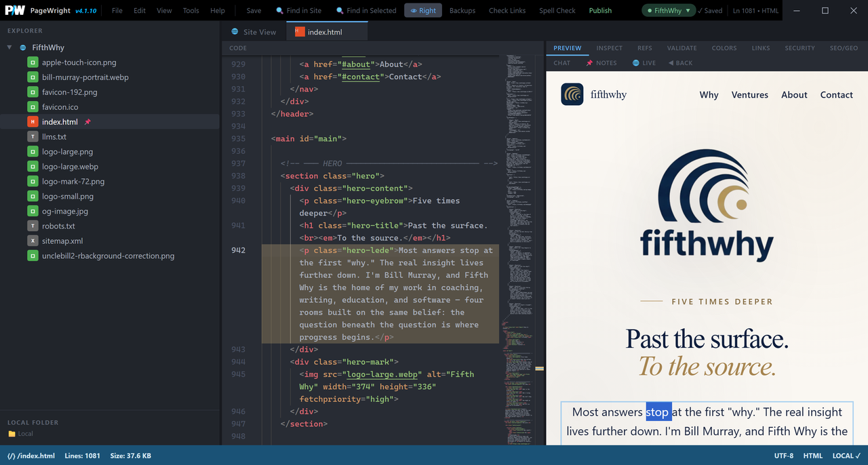Click the image icon of logo-large.webp
Image resolution: width=868 pixels, height=465 pixels.
pos(33,167)
